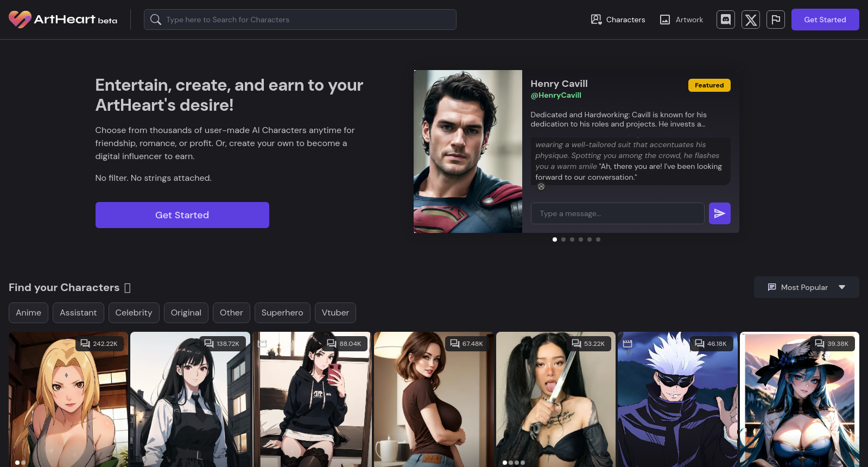Click the yellow Featured badge

point(709,85)
